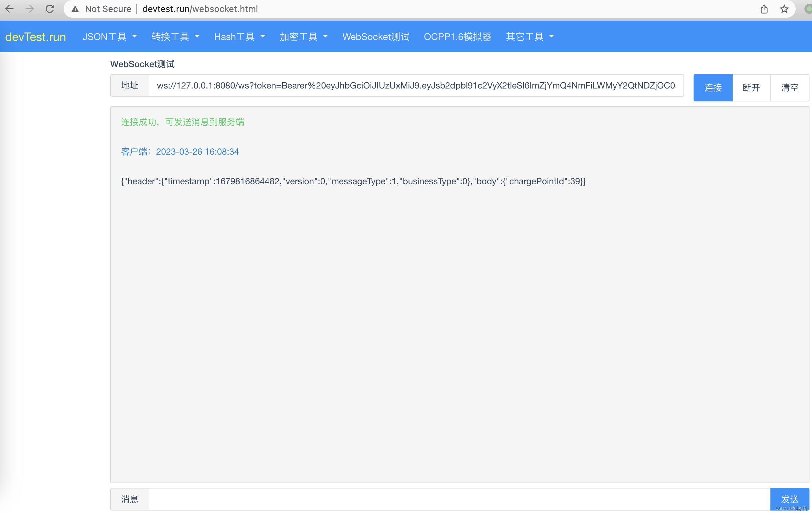Reload the page with refresh icon
The height and width of the screenshot is (514, 812).
50,9
